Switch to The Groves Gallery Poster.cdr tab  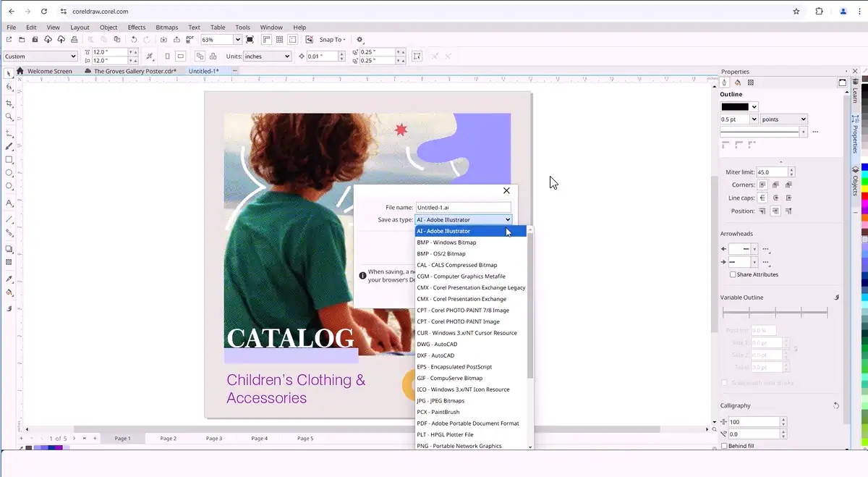coord(135,72)
